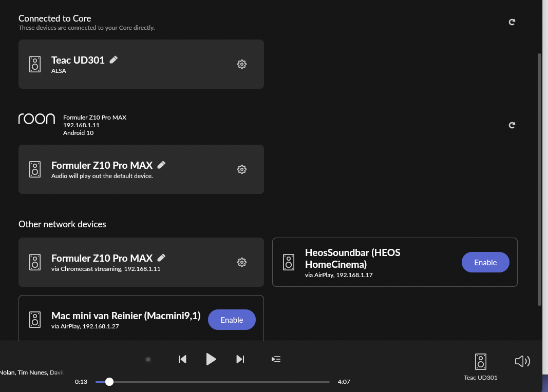Enable the HeosSoundbar AirPlay device
Viewport: 548px width, 392px height.
485,262
